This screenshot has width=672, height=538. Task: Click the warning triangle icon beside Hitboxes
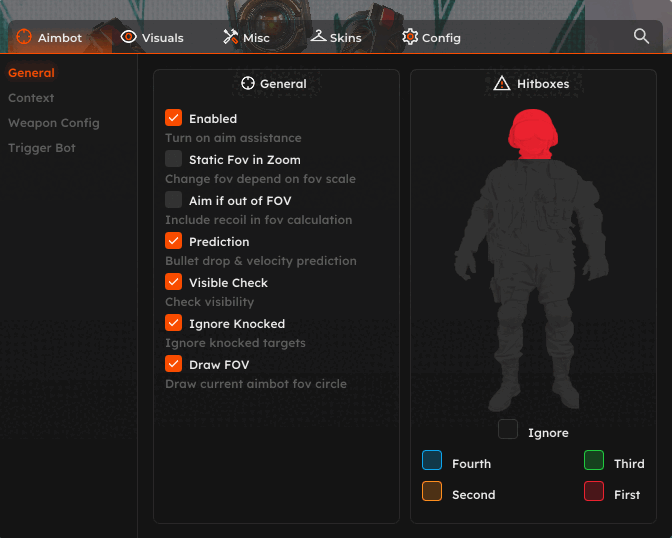click(x=502, y=84)
